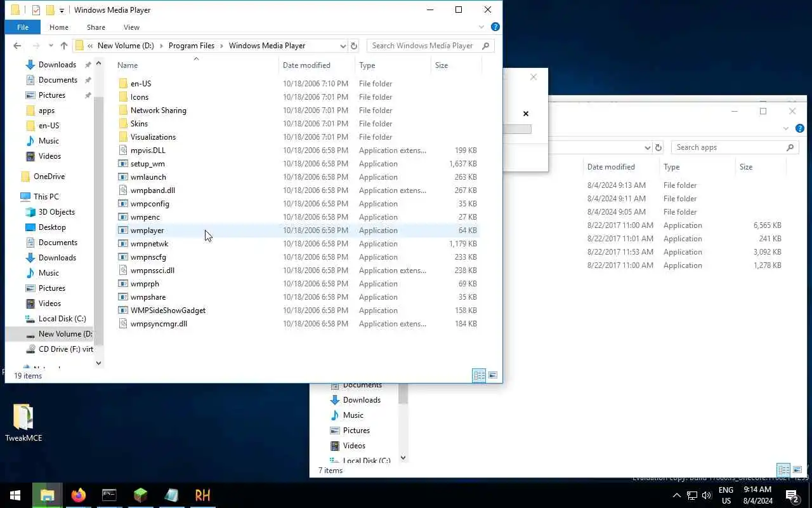The height and width of the screenshot is (508, 812).
Task: Open the address bar history dropdown
Action: [x=343, y=46]
